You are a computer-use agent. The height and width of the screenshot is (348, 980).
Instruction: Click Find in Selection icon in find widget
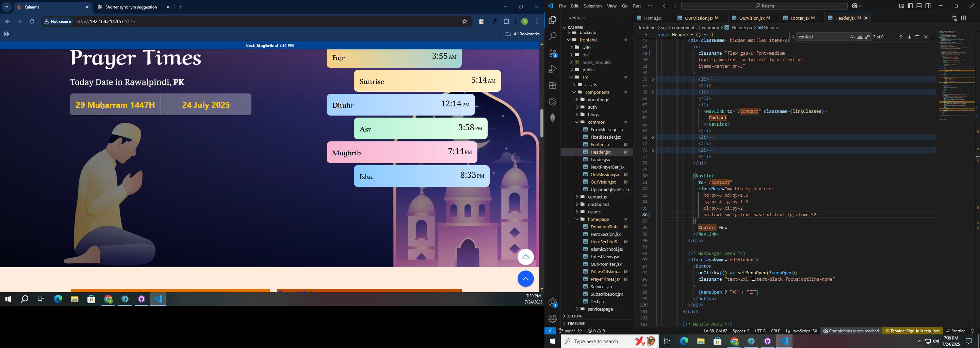(x=917, y=37)
